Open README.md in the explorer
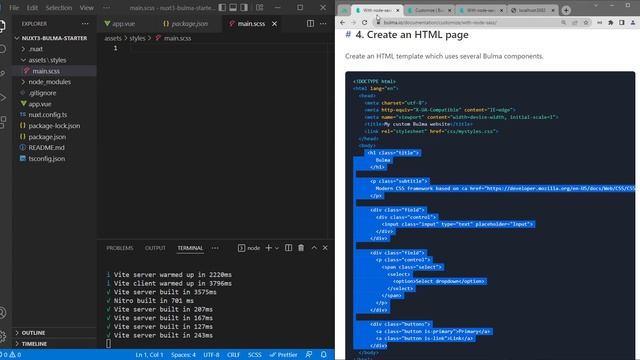Viewport: 640px width, 360px height. pyautogui.click(x=54, y=147)
